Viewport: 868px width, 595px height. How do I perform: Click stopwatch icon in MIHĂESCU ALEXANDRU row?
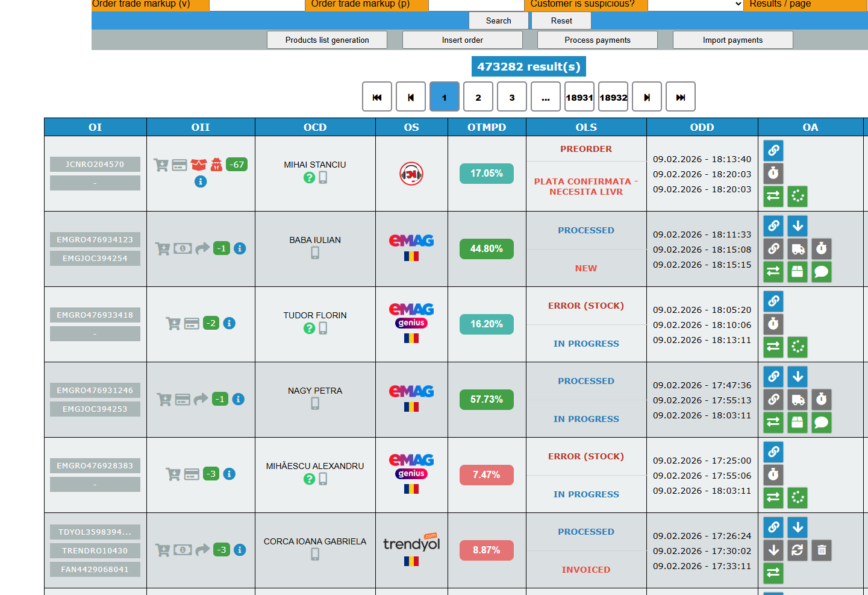pyautogui.click(x=773, y=475)
